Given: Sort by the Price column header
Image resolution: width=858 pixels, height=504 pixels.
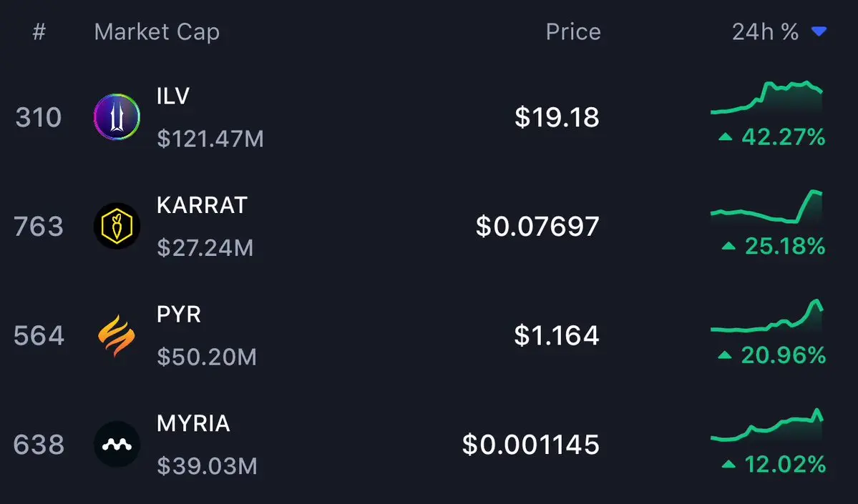Looking at the screenshot, I should [x=573, y=31].
